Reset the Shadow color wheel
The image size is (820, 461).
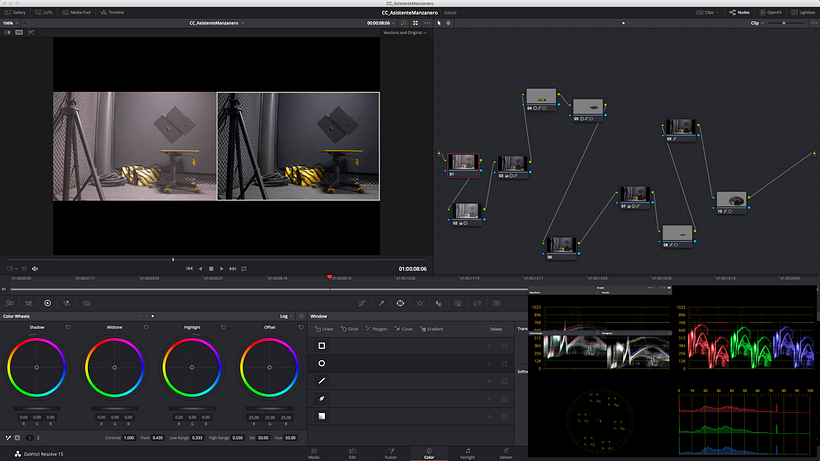[x=68, y=327]
